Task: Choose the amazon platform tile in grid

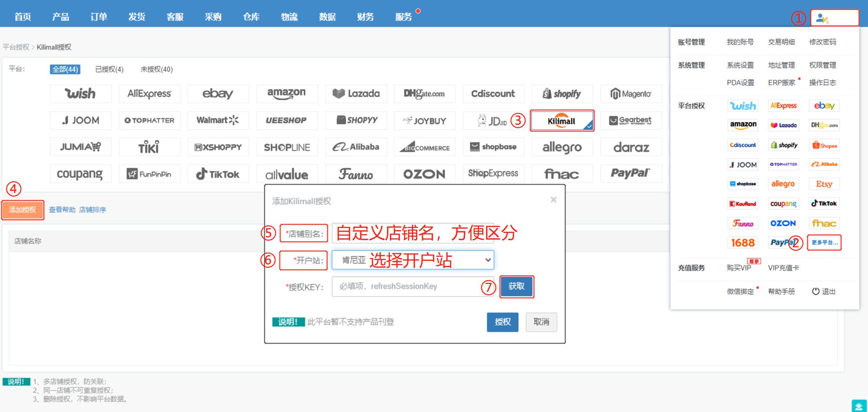Action: [287, 94]
